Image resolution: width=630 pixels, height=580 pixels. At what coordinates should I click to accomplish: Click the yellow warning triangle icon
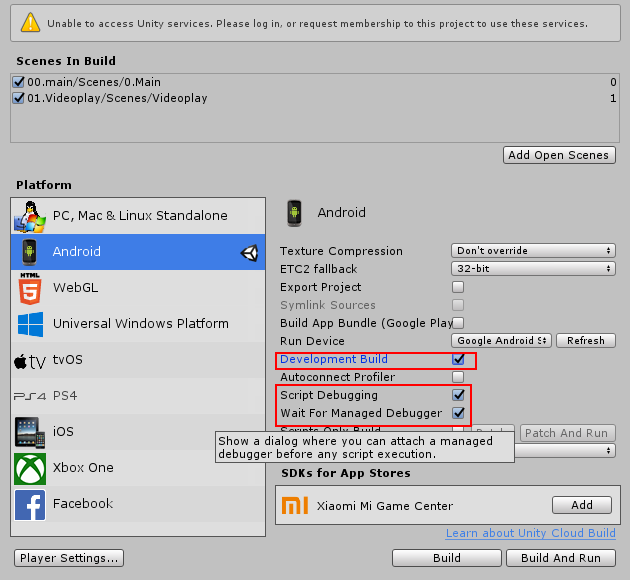30,22
